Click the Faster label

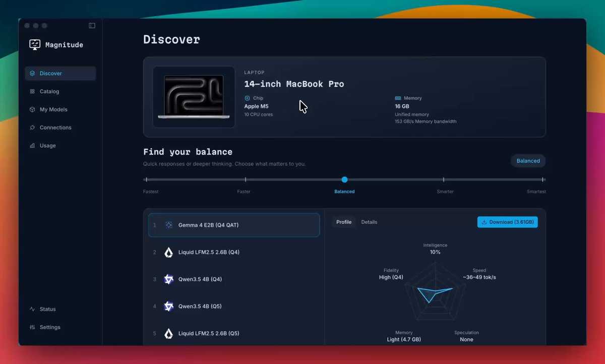(244, 192)
